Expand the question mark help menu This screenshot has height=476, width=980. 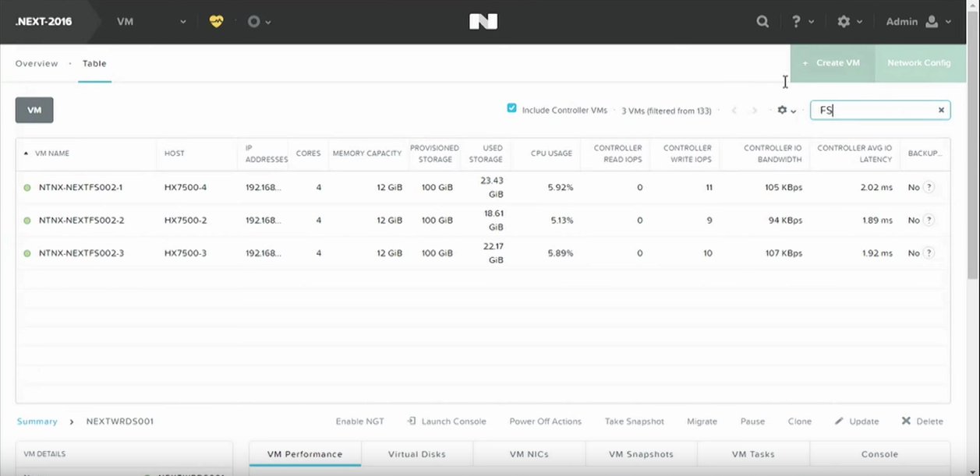pos(803,22)
